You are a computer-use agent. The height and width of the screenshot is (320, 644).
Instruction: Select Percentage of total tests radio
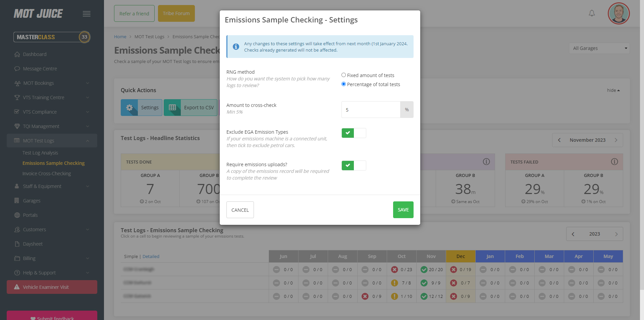pos(343,84)
